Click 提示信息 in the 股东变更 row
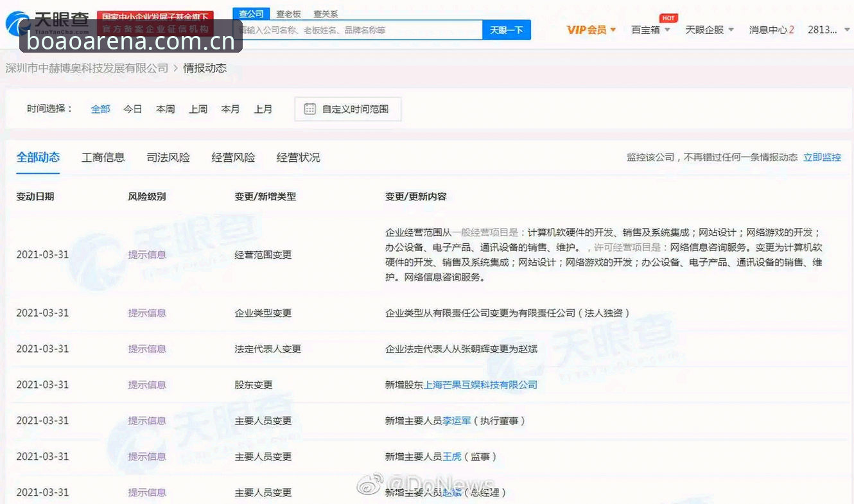Screen dimensions: 854x504 point(147,385)
